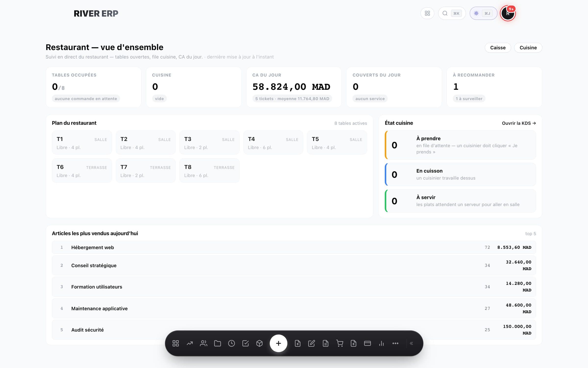Click the Cuisine button
This screenshot has height=368, width=588.
point(528,48)
